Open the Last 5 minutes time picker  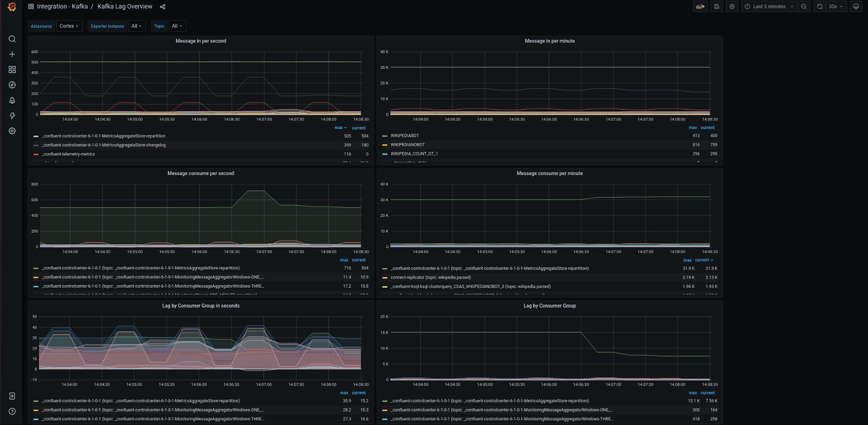pyautogui.click(x=769, y=7)
